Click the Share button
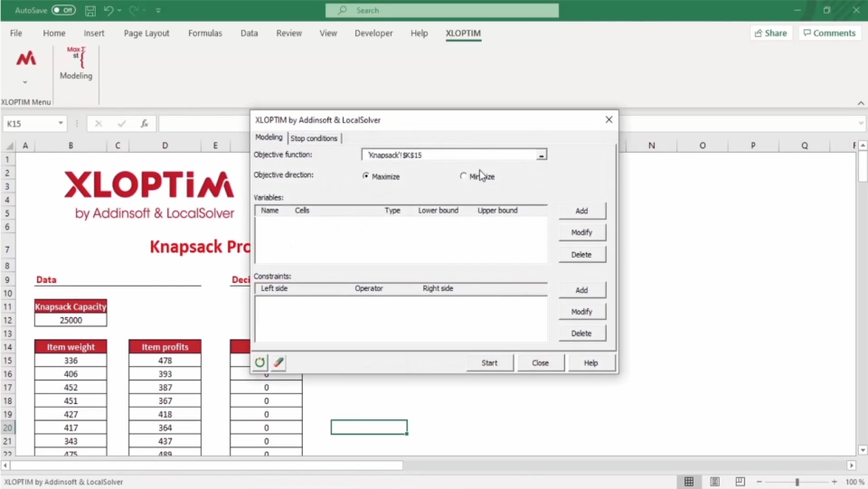The image size is (868, 489). (770, 33)
